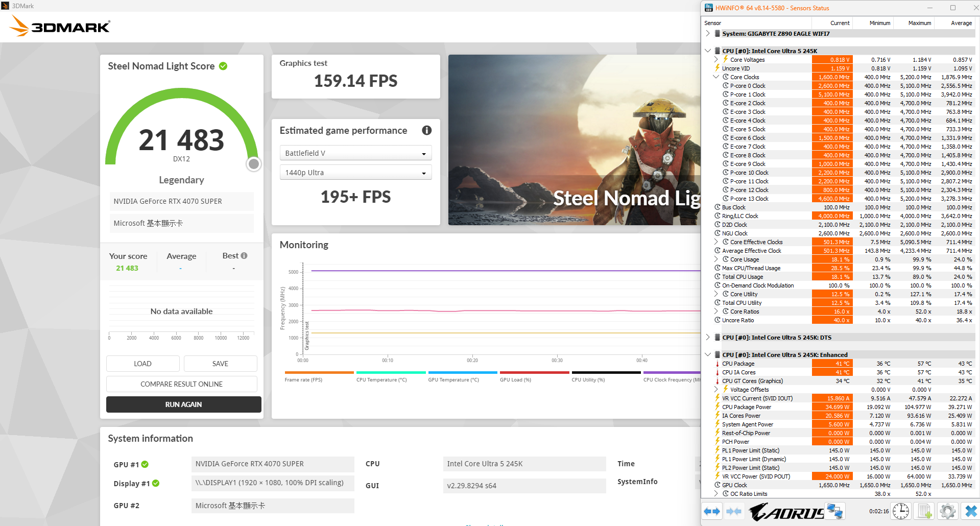Click the info icon next to Best
The image size is (980, 526).
[x=244, y=255]
